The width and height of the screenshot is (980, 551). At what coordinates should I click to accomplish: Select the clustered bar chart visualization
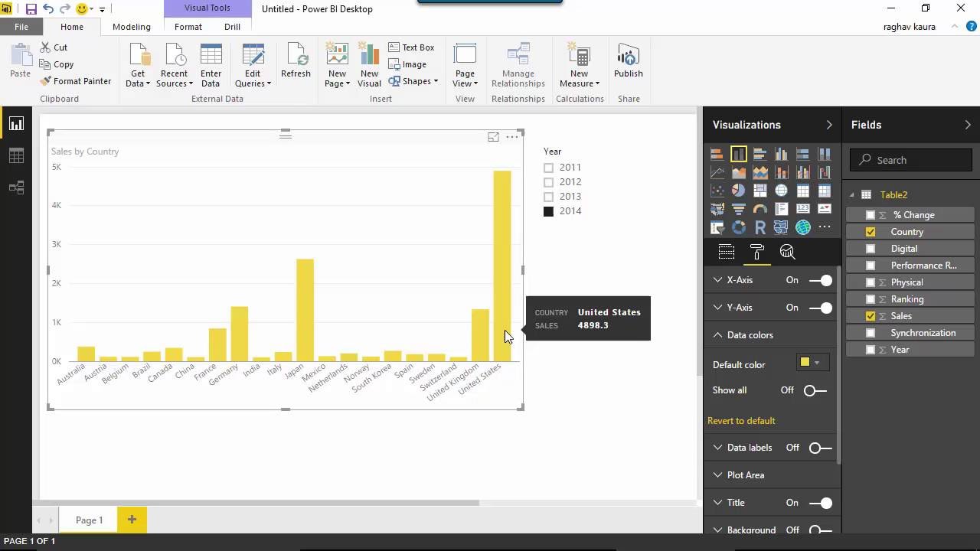click(759, 154)
